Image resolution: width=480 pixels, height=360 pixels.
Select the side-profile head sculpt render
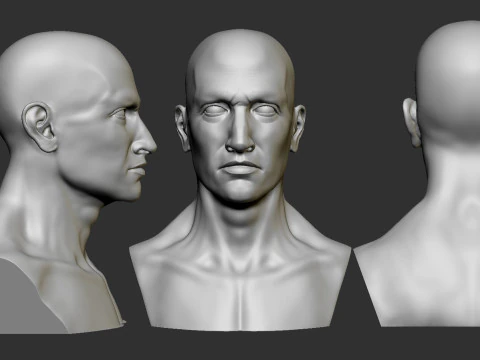tap(78, 182)
